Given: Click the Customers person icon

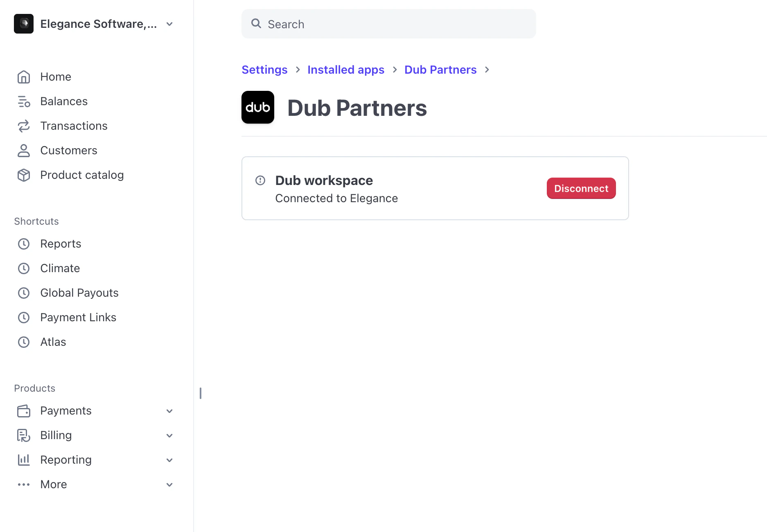Looking at the screenshot, I should pyautogui.click(x=24, y=150).
